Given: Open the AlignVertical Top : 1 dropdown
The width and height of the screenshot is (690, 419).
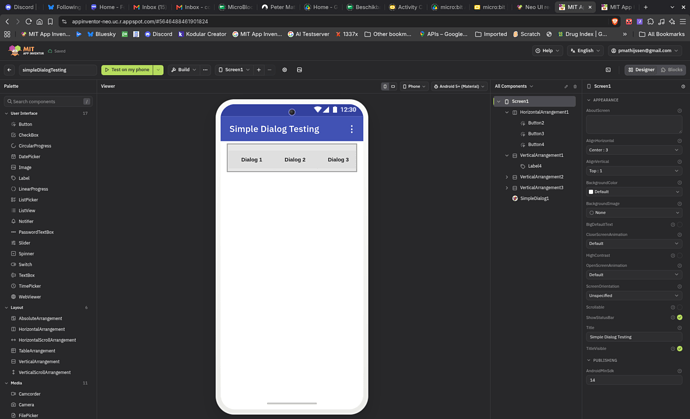Looking at the screenshot, I should pos(634,171).
